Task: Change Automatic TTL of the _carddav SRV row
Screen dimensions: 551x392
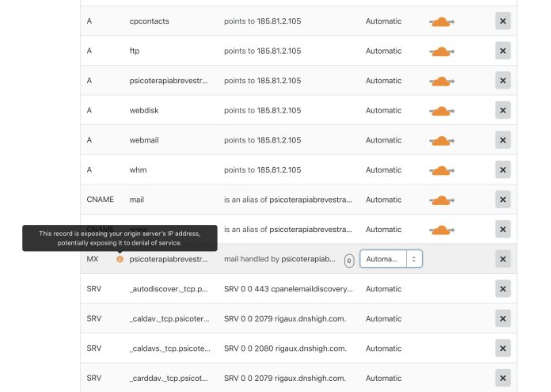Action: point(383,378)
